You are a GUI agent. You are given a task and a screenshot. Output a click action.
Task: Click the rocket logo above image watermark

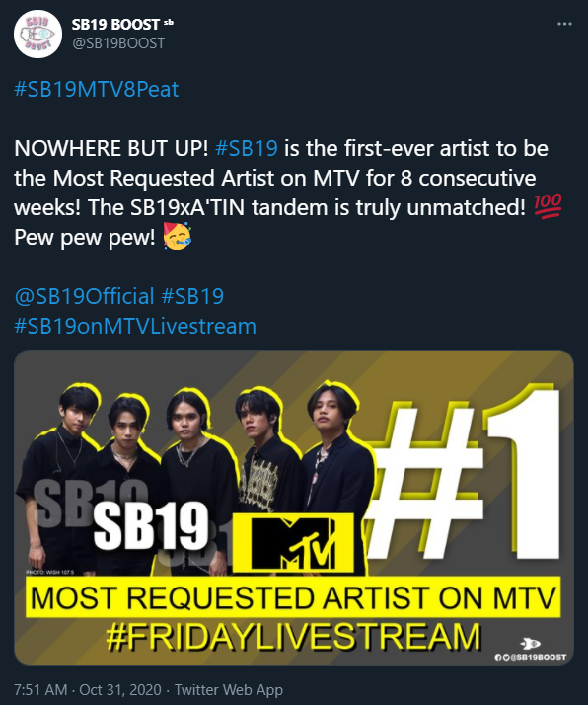pos(531,644)
